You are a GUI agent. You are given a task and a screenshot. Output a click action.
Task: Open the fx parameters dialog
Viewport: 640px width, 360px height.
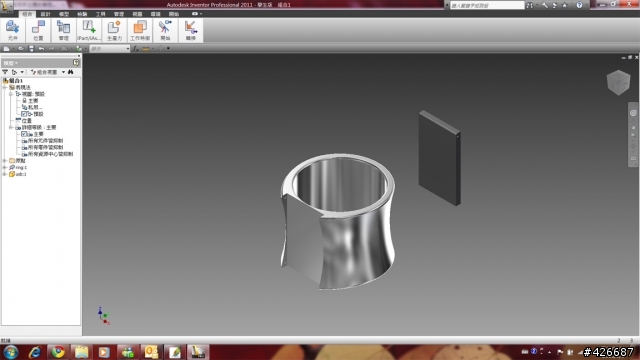point(136,49)
